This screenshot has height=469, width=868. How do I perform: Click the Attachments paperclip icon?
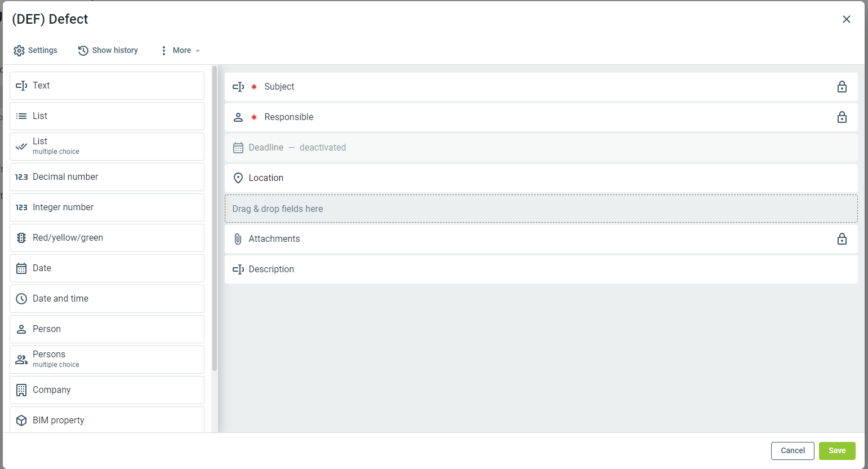point(238,239)
